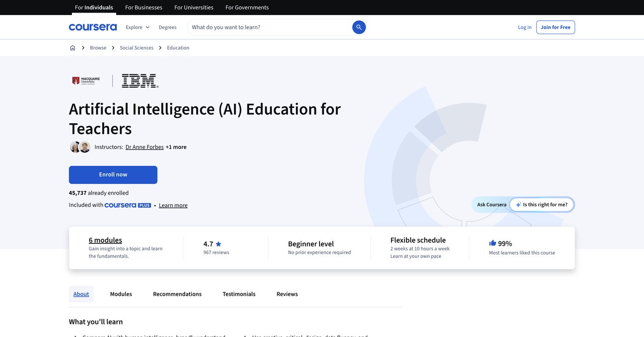Click the Macquarie University logo
The height and width of the screenshot is (337, 644).
(86, 80)
